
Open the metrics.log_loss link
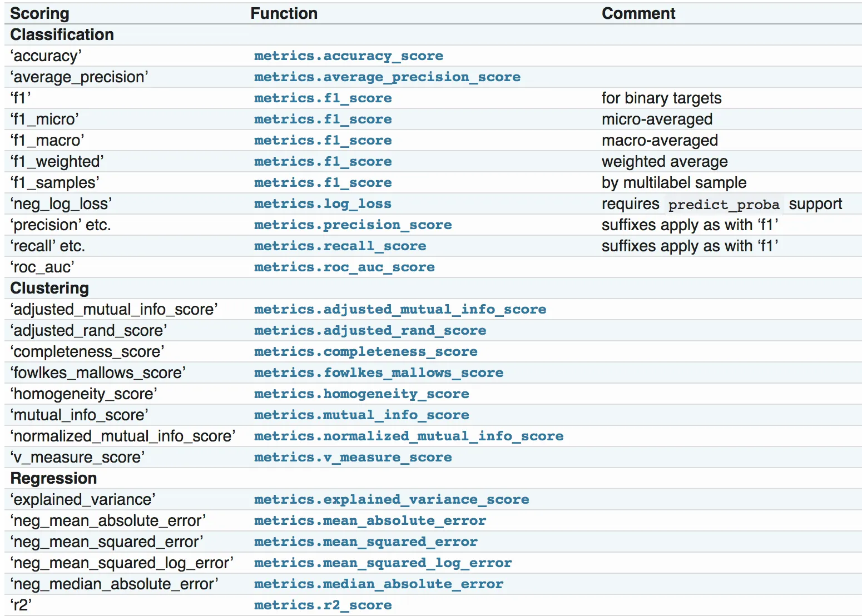(x=323, y=204)
